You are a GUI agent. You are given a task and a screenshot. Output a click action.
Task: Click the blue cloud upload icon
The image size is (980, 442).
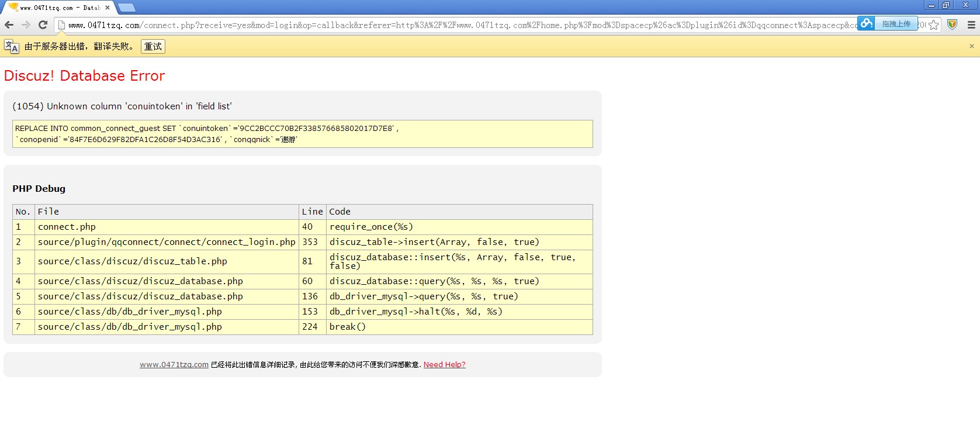click(x=867, y=23)
